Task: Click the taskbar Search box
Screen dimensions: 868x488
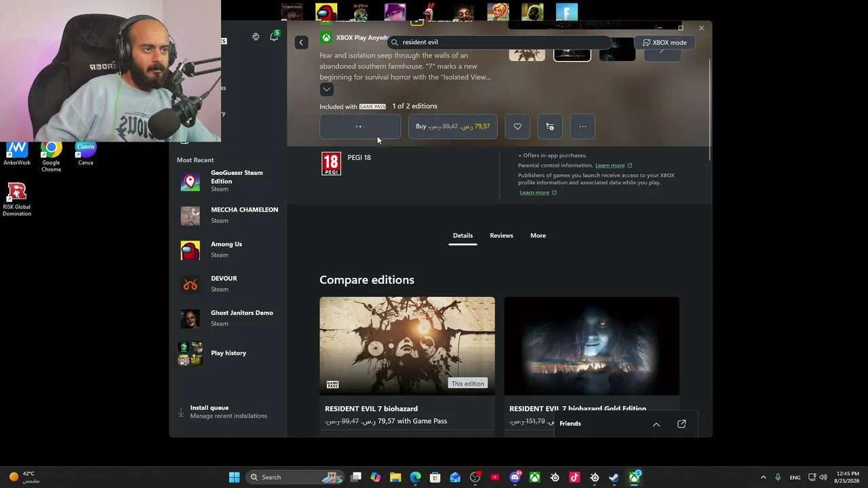Action: [294, 477]
